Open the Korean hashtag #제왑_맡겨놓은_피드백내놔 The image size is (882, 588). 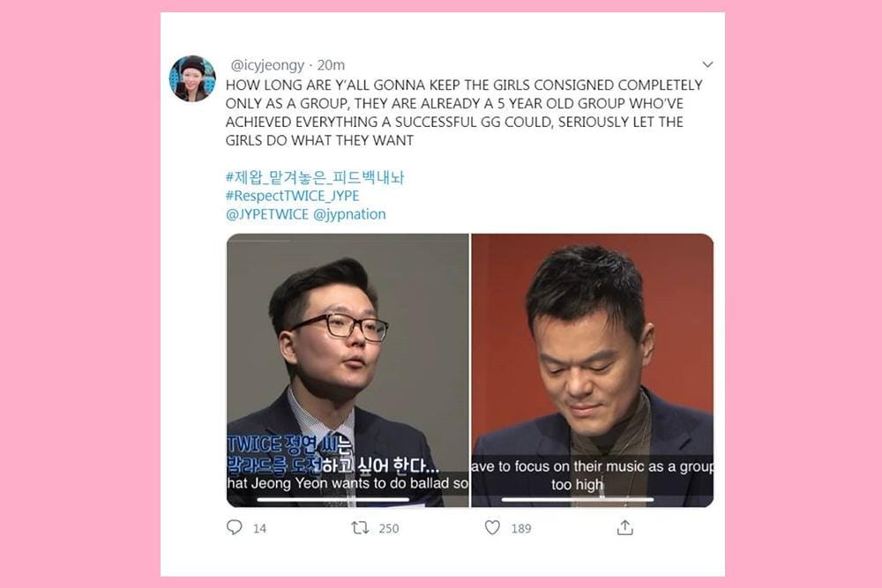coord(315,177)
